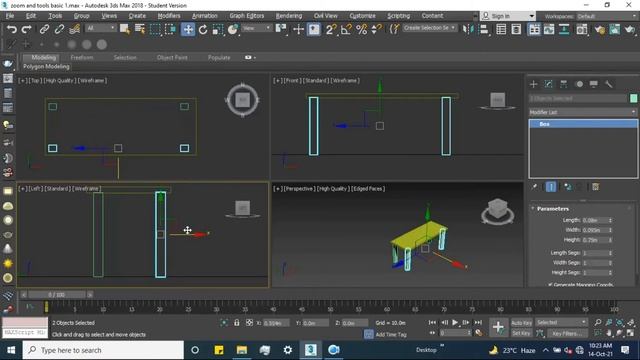Open the Rendering menu

pos(289,16)
